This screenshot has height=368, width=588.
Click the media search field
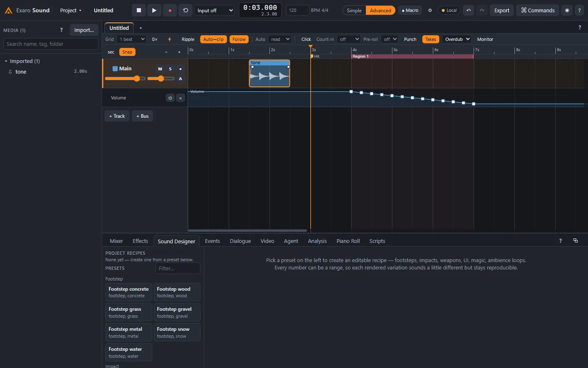[51, 44]
